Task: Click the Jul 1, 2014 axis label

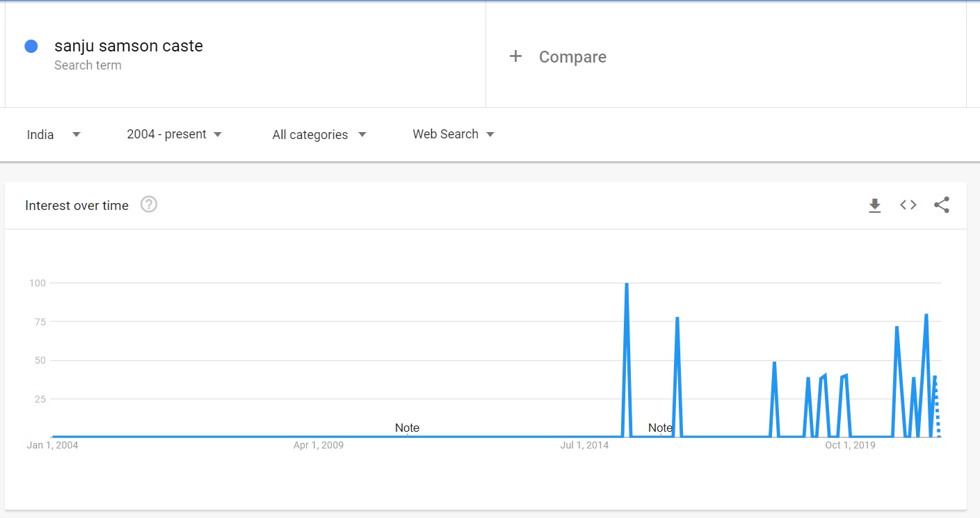Action: tap(585, 445)
